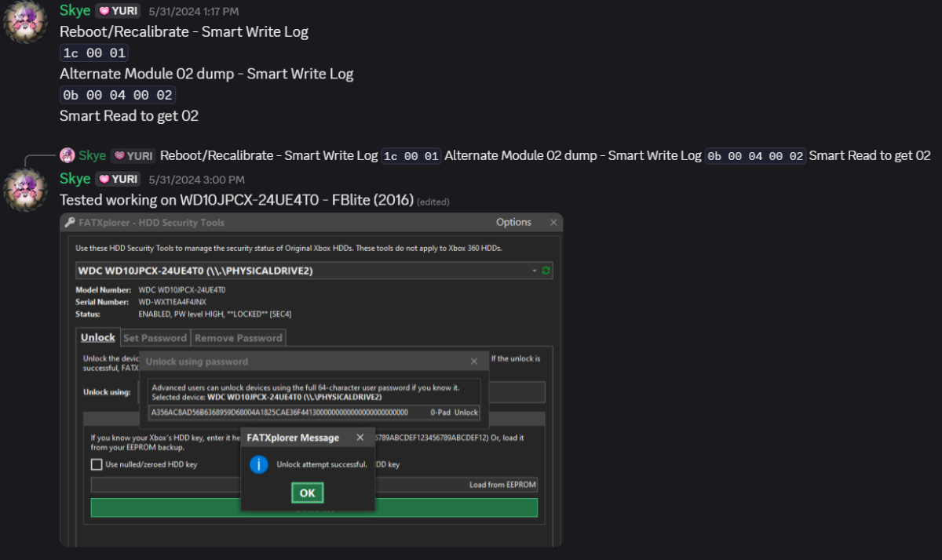The height and width of the screenshot is (560, 942).
Task: Click the (edited) marker
Action: click(x=433, y=202)
